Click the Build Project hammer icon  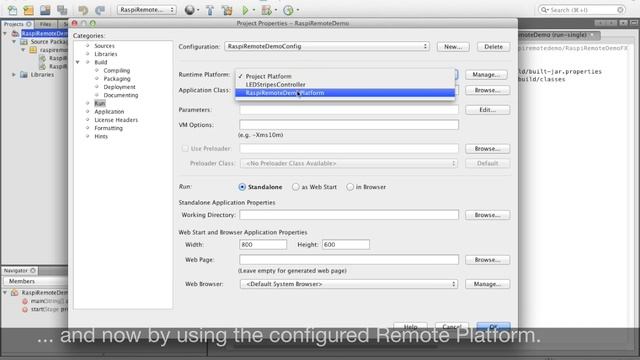[x=210, y=10]
